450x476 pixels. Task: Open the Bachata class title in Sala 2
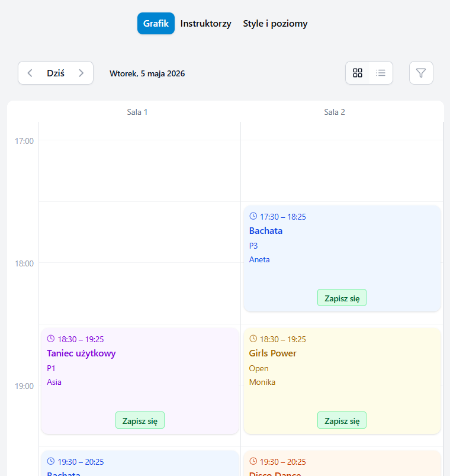pos(266,231)
